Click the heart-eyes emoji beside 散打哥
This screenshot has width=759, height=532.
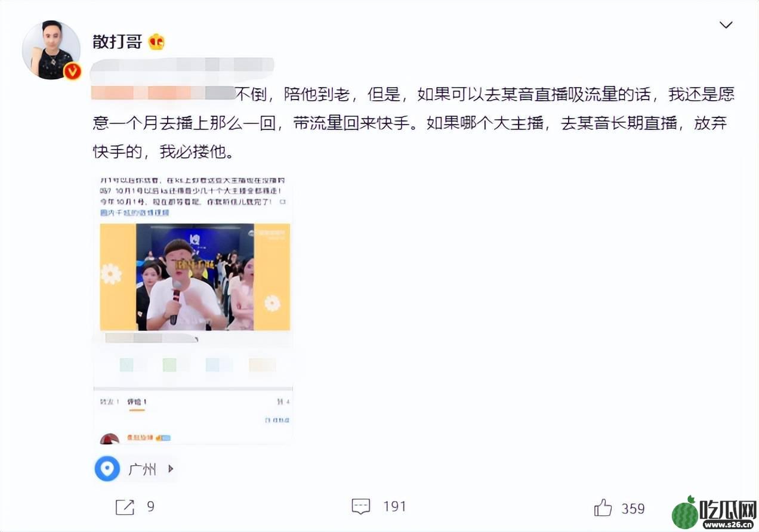tap(156, 42)
